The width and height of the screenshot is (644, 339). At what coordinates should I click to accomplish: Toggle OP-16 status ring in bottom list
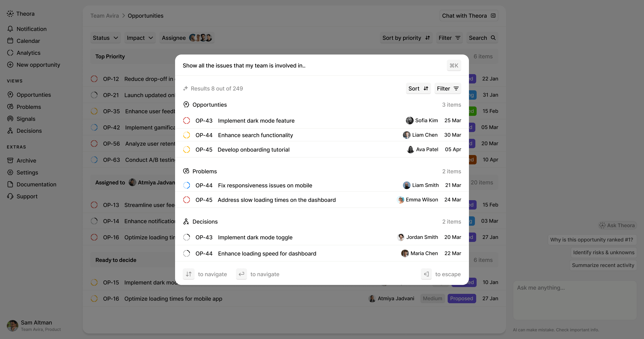[x=94, y=299]
